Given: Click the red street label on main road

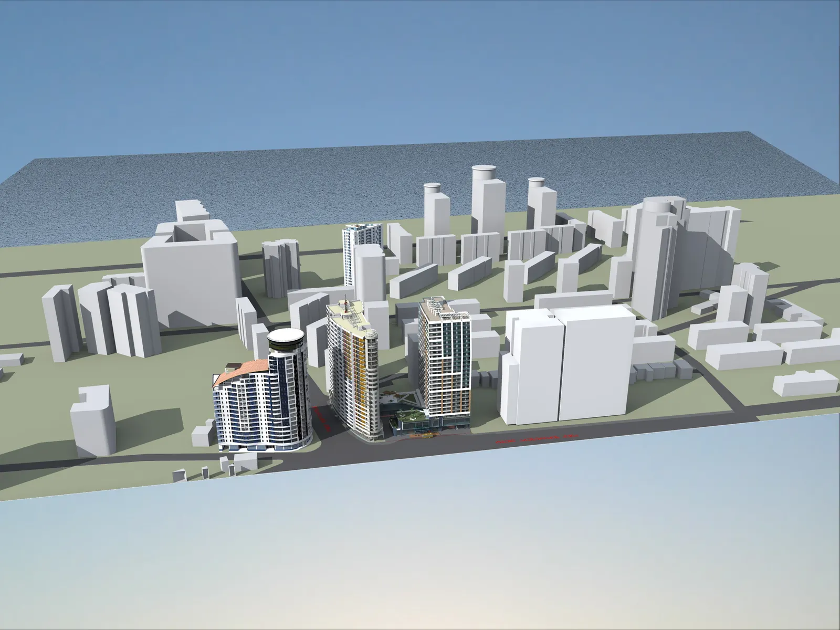Looking at the screenshot, I should 537,438.
